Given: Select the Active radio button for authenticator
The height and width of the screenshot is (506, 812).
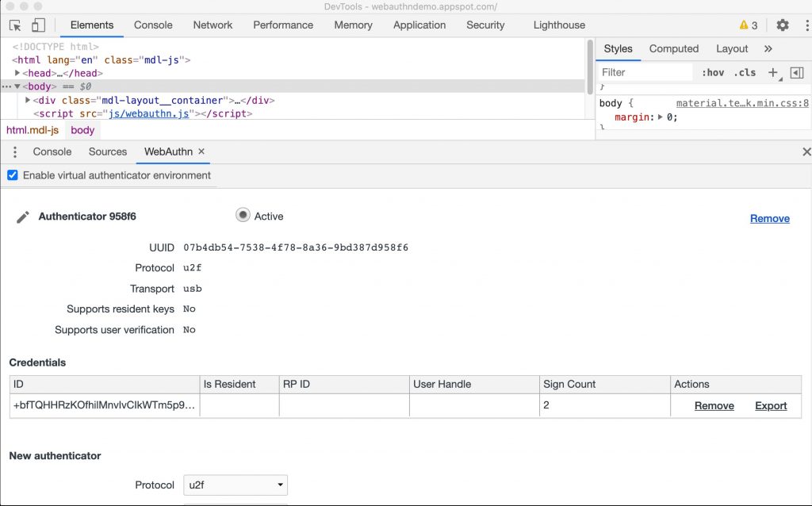Looking at the screenshot, I should [243, 215].
